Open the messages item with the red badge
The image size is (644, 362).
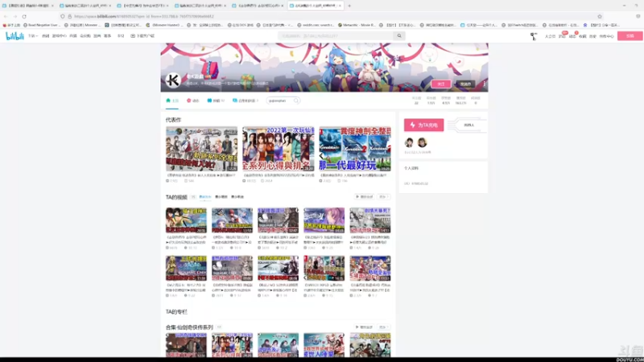pyautogui.click(x=562, y=36)
